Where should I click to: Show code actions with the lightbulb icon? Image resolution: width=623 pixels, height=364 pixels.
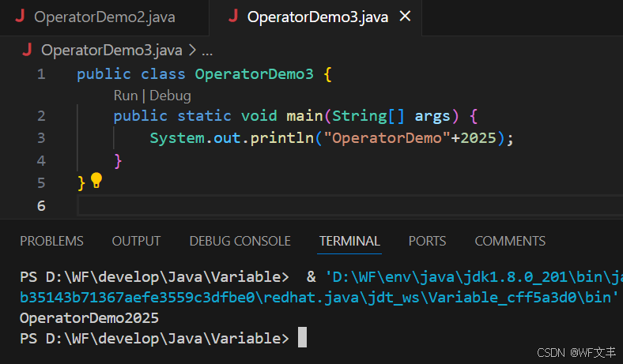point(96,181)
